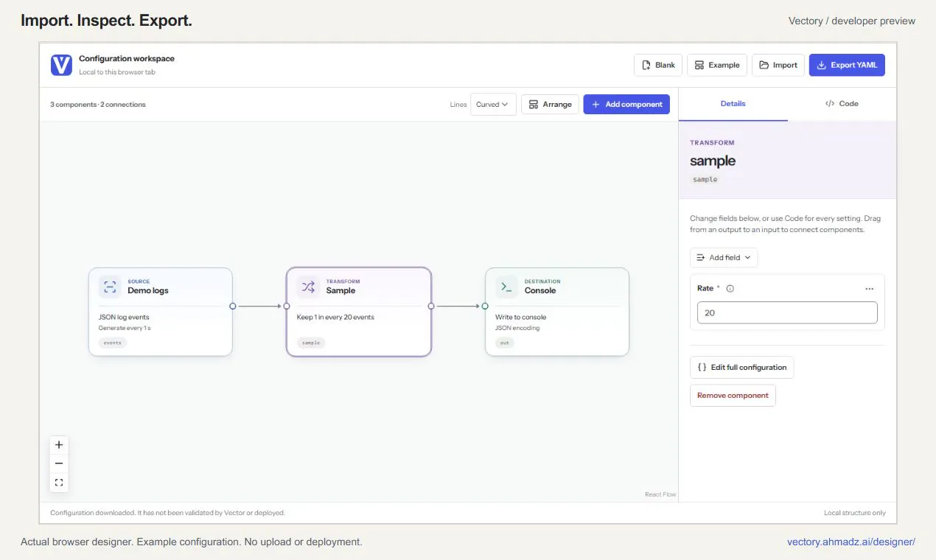Viewport: 936px width, 560px height.
Task: Open Edit full configuration
Action: [741, 368]
